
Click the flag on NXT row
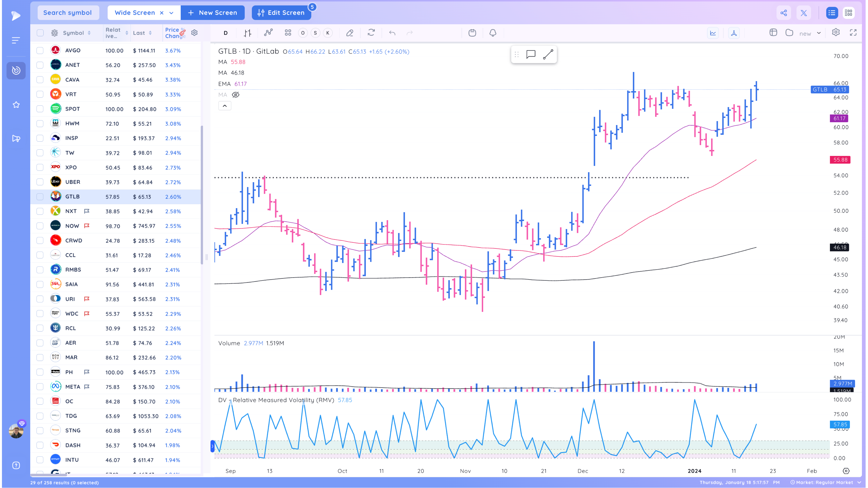(87, 211)
